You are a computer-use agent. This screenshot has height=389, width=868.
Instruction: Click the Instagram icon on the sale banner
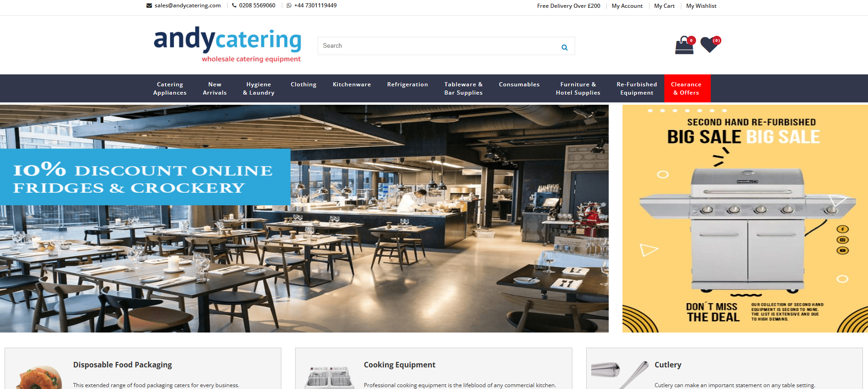(x=842, y=240)
